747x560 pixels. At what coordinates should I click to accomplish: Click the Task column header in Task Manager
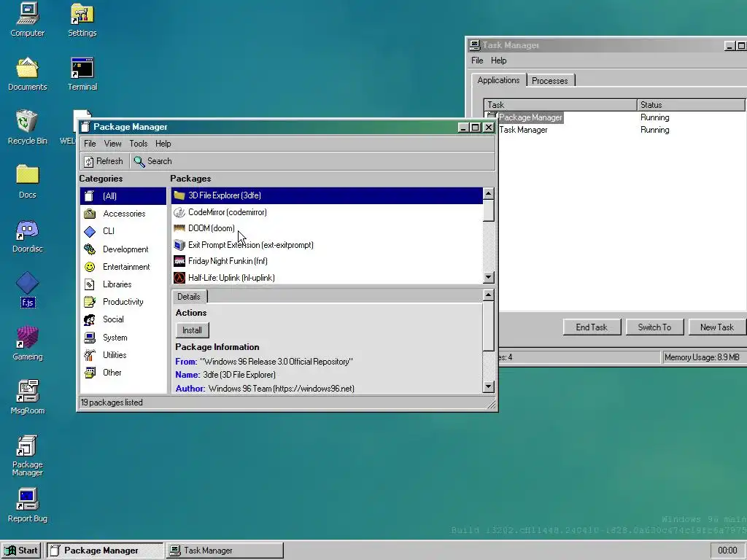point(560,105)
